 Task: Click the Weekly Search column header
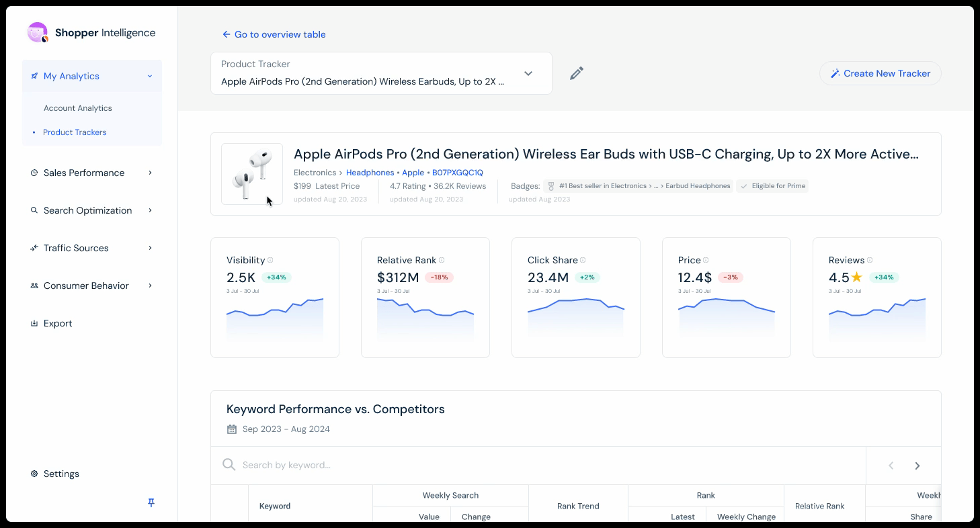tap(450, 496)
